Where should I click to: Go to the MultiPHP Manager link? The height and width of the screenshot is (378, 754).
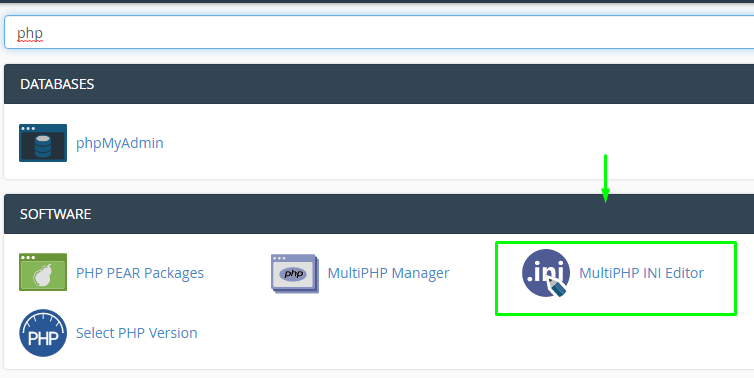tap(389, 273)
